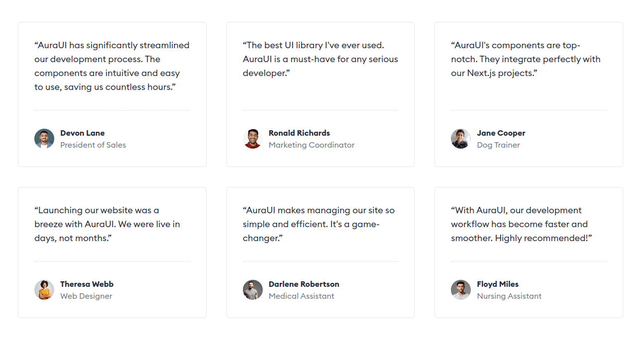Viewport: 644px width, 339px height.
Task: Select the name Floyd Miles
Action: [498, 284]
